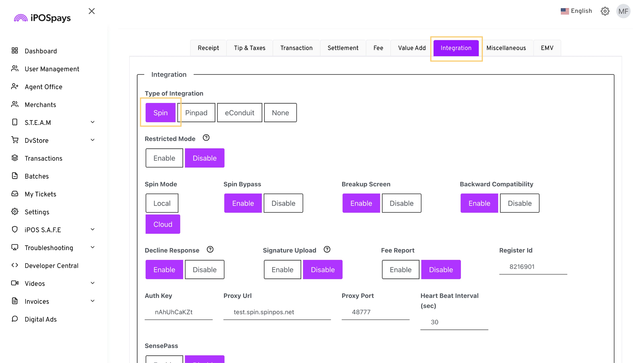
Task: Expand the DvStore menu chevron
Action: coord(93,140)
